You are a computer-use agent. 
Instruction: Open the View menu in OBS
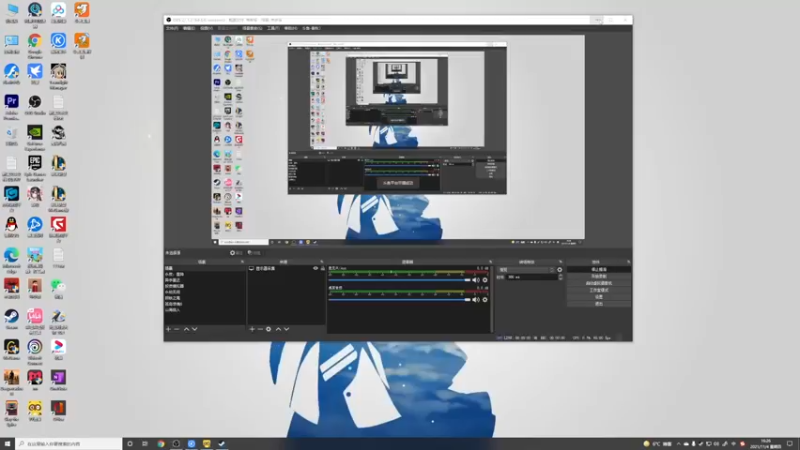click(x=206, y=29)
